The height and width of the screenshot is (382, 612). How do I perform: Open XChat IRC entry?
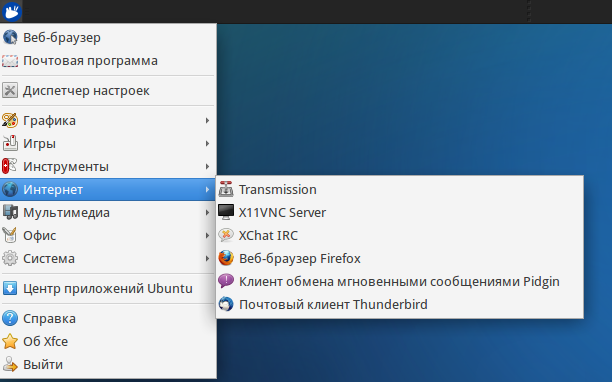[x=400, y=236]
